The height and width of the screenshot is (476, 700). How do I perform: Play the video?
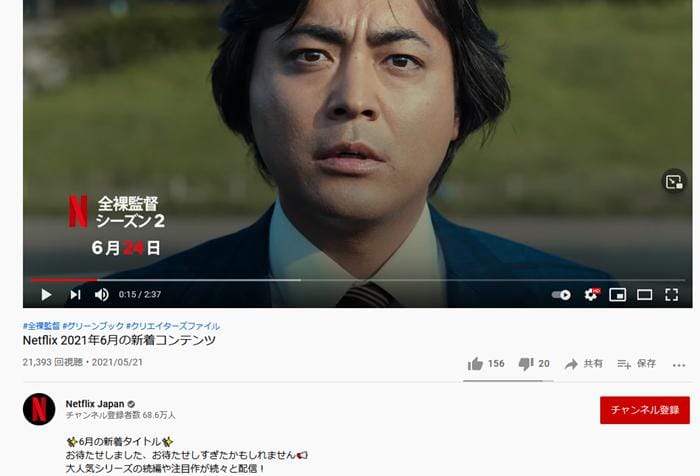[x=46, y=295]
